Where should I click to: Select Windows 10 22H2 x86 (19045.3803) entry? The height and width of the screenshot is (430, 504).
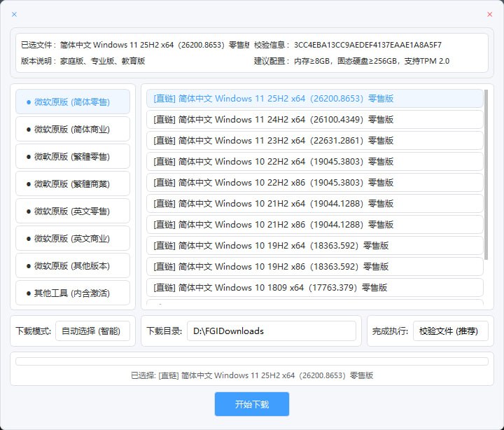click(x=315, y=183)
